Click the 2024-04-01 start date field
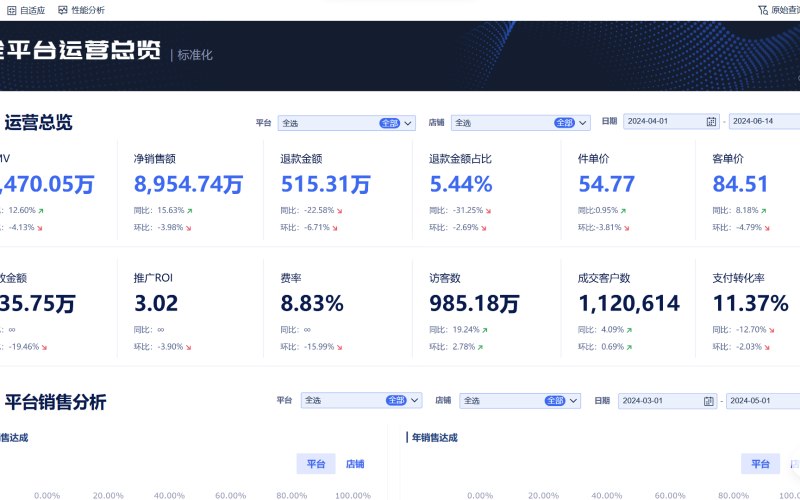Viewport: 800px width, 500px height. [x=671, y=121]
